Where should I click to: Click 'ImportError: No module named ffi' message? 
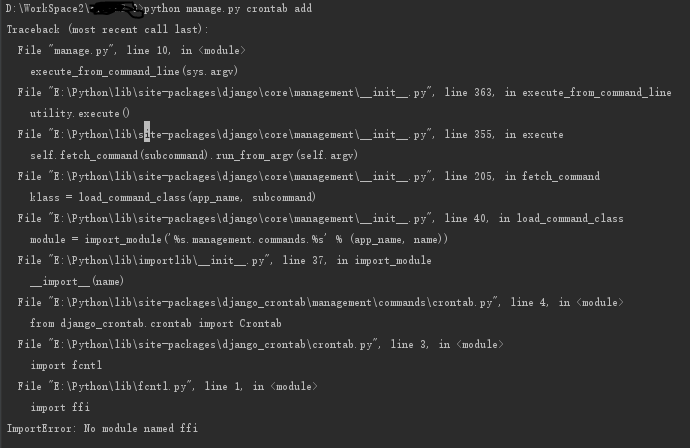(102, 429)
